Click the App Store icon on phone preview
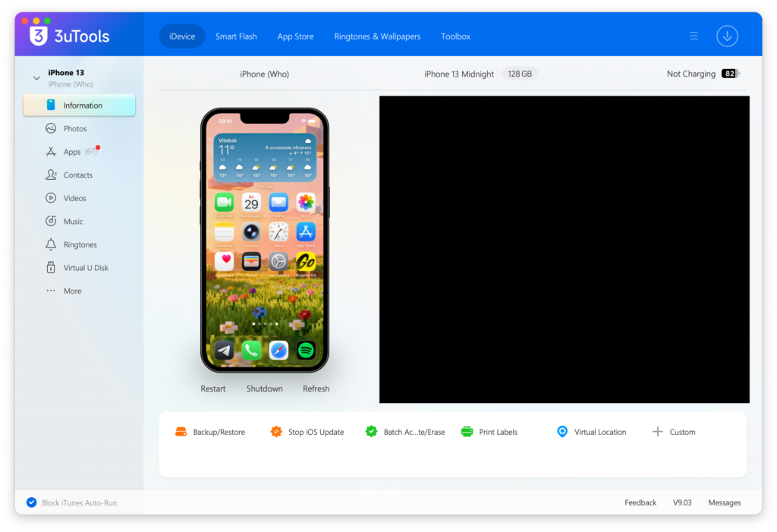The width and height of the screenshot is (777, 532). click(x=306, y=232)
